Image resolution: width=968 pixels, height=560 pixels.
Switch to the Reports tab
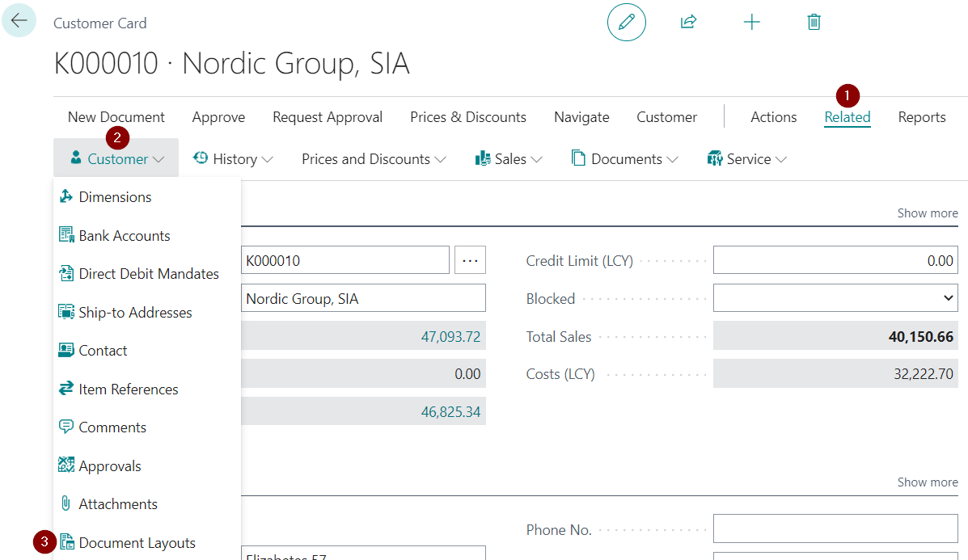(x=922, y=116)
